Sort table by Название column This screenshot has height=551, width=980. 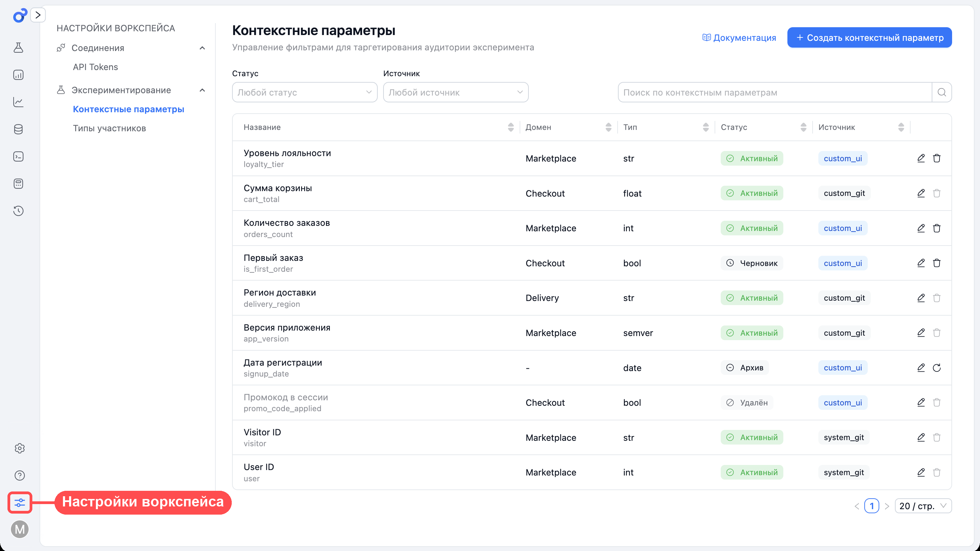(510, 128)
